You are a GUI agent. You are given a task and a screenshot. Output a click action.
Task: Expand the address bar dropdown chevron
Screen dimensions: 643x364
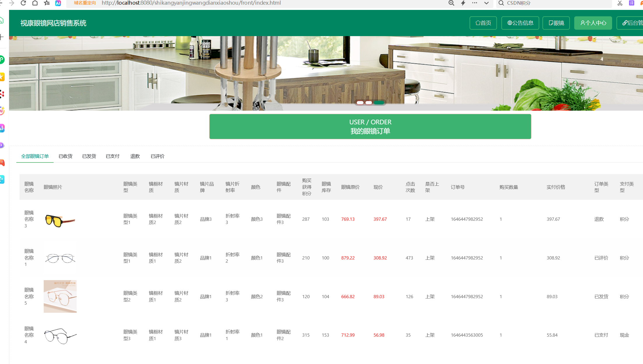[x=486, y=3]
